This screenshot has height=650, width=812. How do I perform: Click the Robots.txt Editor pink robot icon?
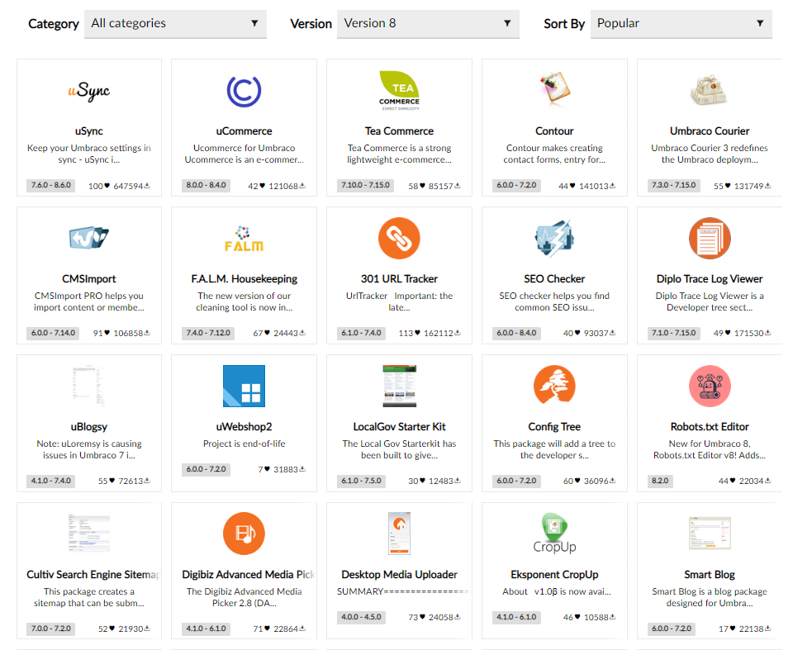(710, 385)
